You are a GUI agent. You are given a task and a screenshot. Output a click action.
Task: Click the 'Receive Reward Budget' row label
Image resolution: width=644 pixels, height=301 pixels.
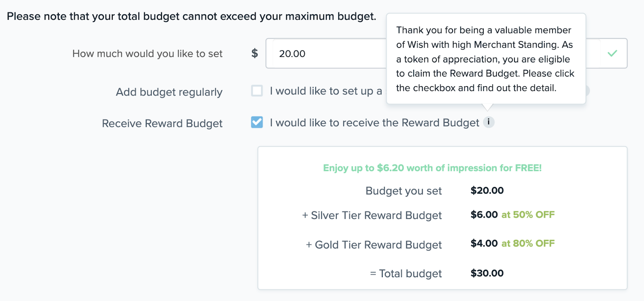coord(162,123)
